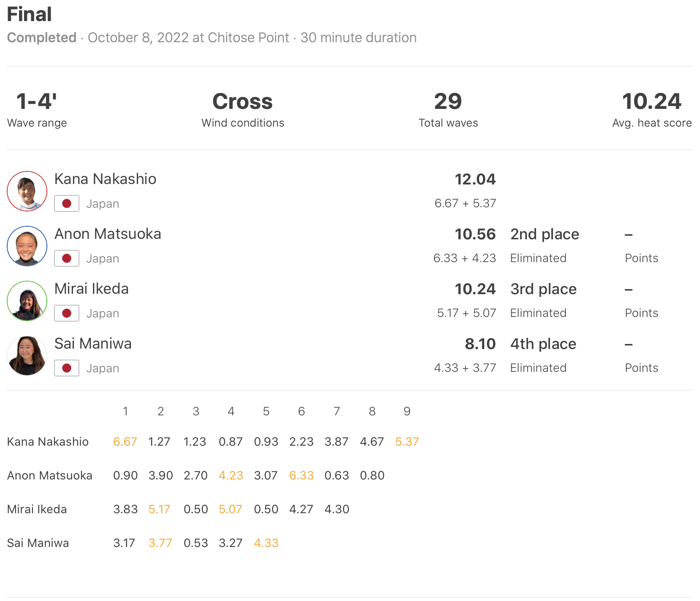Open Anon Matsuoka's athlete name link
Viewport: 700px width, 601px height.
[108, 234]
